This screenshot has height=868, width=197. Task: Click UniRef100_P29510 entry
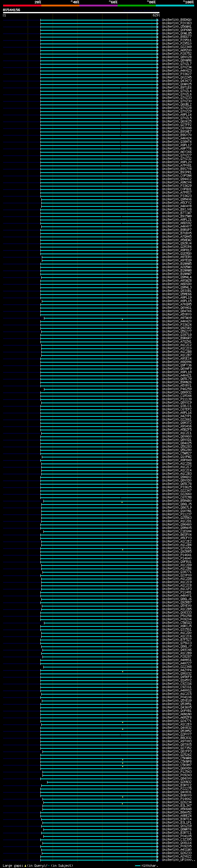pyautogui.click(x=176, y=43)
